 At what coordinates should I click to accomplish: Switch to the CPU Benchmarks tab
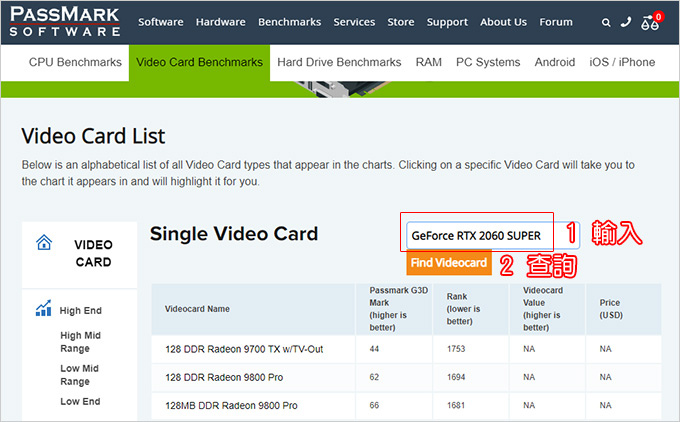tap(75, 62)
